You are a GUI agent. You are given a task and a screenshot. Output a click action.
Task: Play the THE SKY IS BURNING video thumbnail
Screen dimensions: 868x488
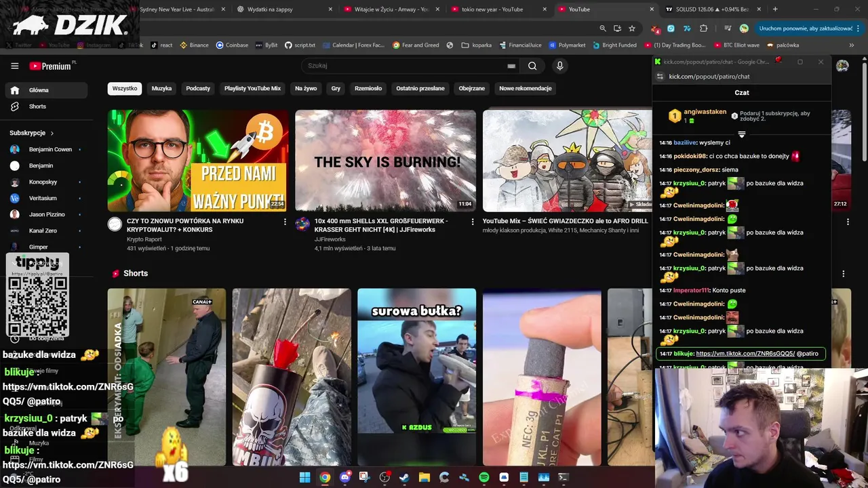[x=385, y=161]
